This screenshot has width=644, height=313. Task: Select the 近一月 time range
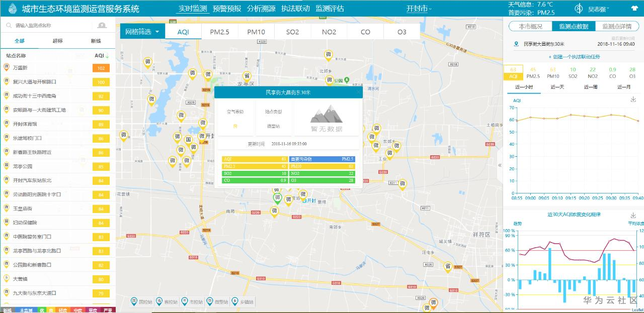click(624, 87)
